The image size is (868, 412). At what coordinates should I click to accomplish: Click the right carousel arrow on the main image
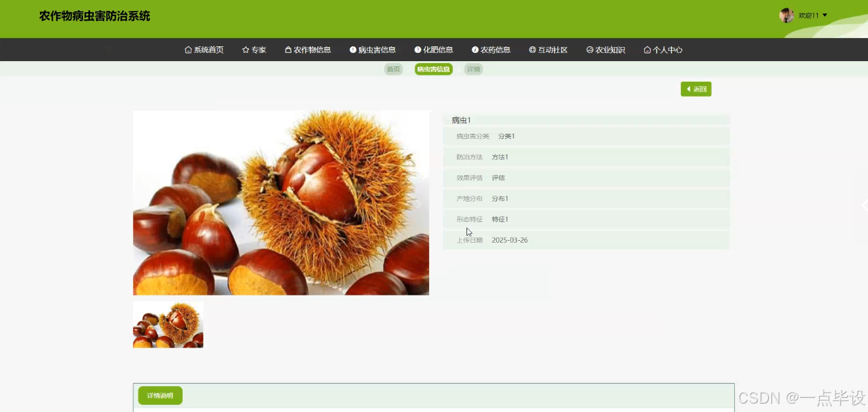419,203
